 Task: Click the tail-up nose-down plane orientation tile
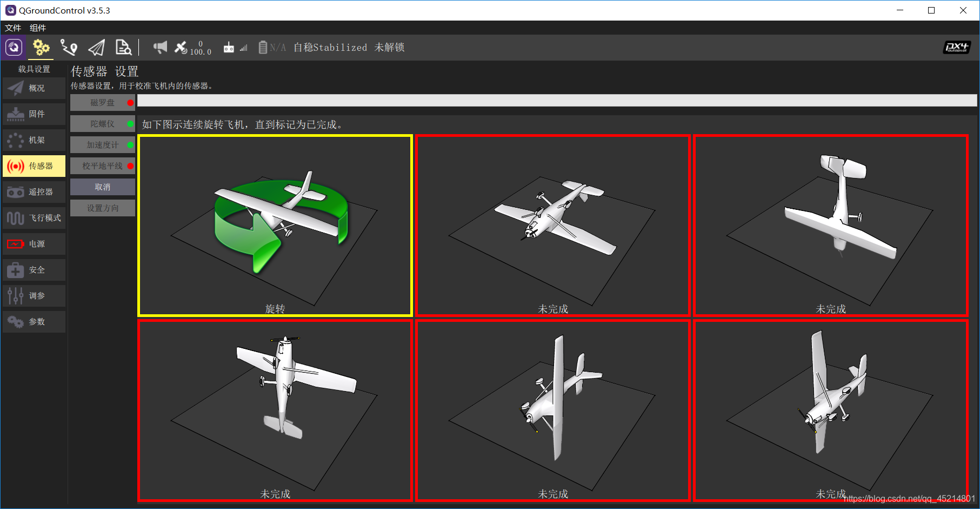pyautogui.click(x=831, y=226)
